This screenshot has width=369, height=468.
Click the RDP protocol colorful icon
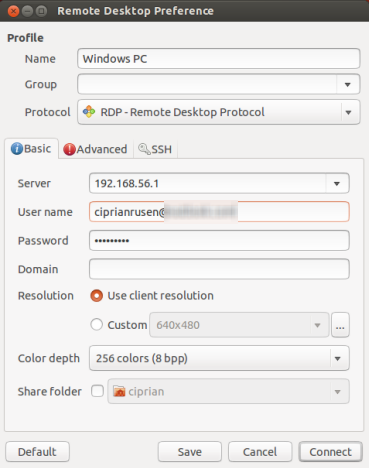tap(89, 112)
